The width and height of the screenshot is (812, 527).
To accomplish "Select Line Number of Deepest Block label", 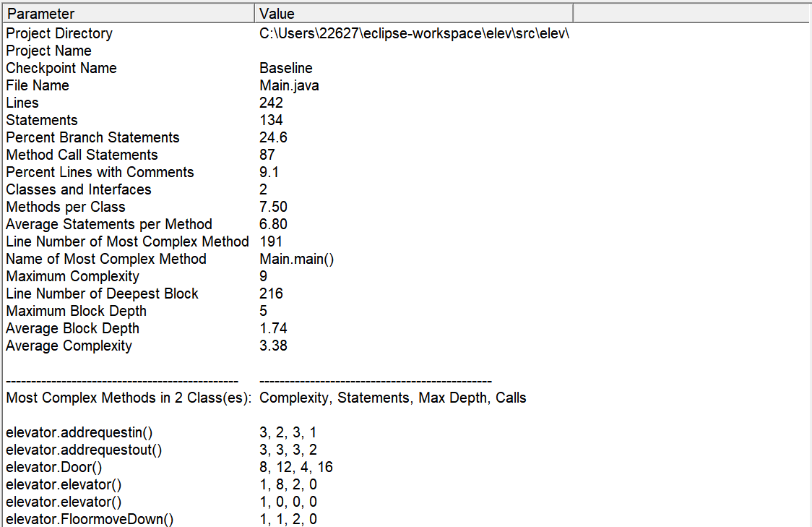I will point(102,294).
